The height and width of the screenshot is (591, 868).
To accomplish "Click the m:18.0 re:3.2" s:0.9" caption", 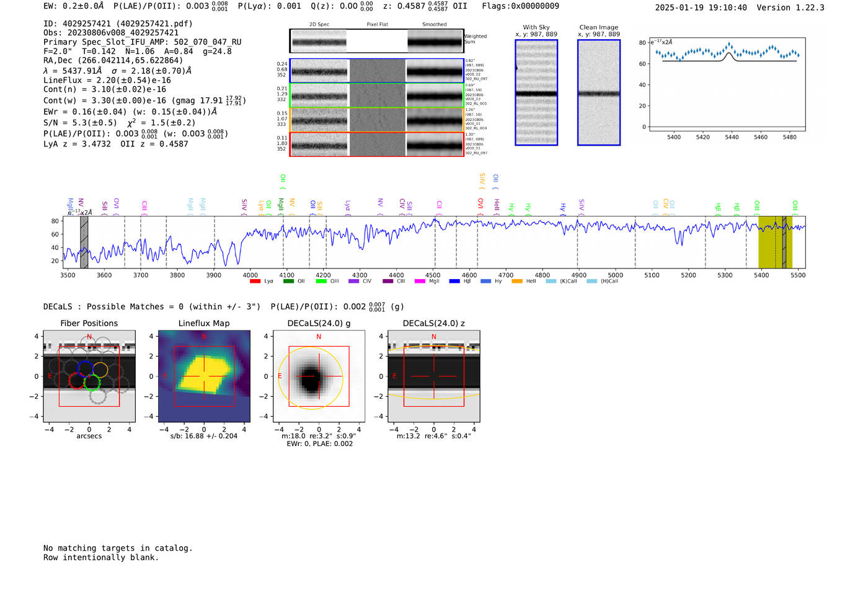I will (319, 436).
